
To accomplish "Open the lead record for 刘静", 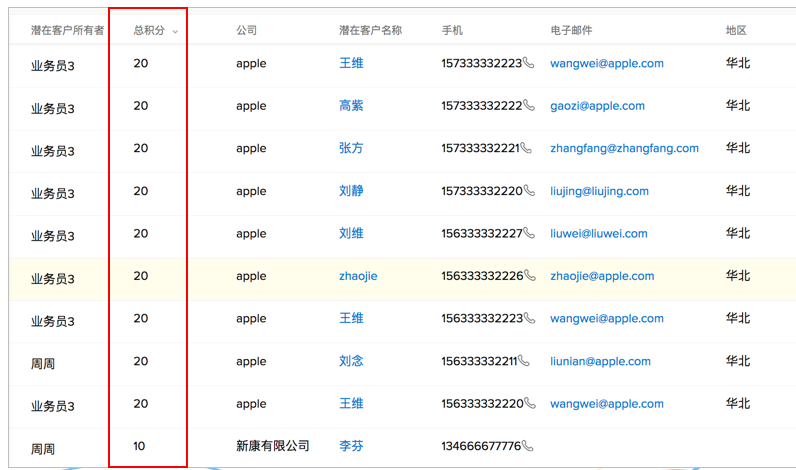I will click(x=351, y=191).
